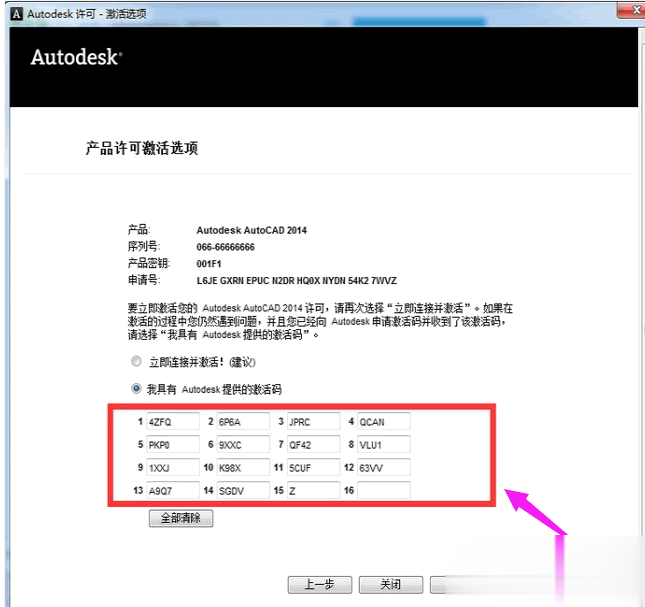The image size is (645, 607).
Task: Click the product name Autodesk AutoCAD 2014
Action: 251,230
